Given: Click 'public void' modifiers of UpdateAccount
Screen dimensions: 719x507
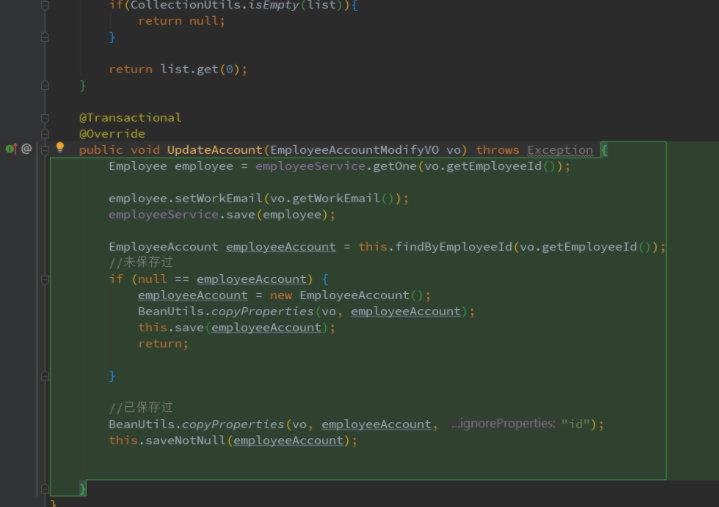Looking at the screenshot, I should pos(119,150).
